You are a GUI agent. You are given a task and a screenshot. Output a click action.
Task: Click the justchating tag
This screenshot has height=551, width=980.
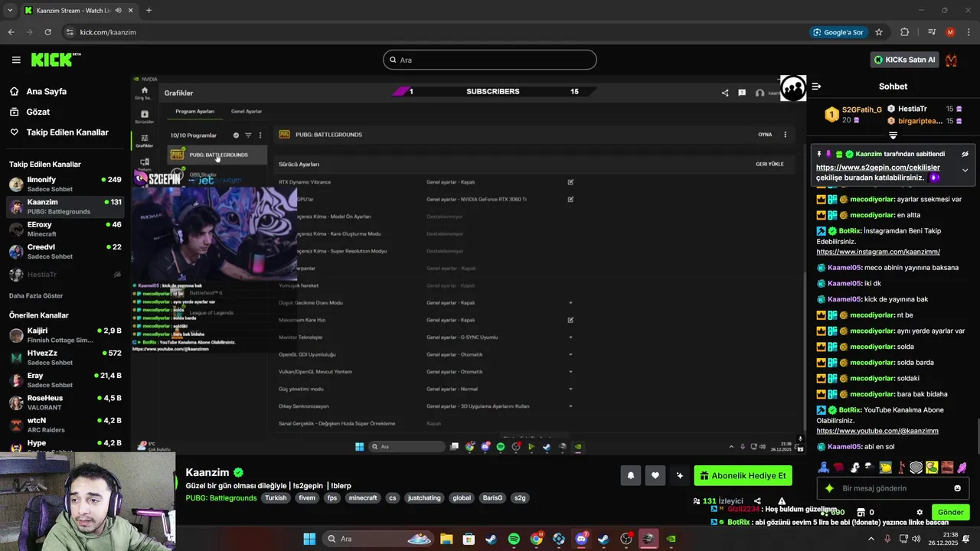point(424,497)
